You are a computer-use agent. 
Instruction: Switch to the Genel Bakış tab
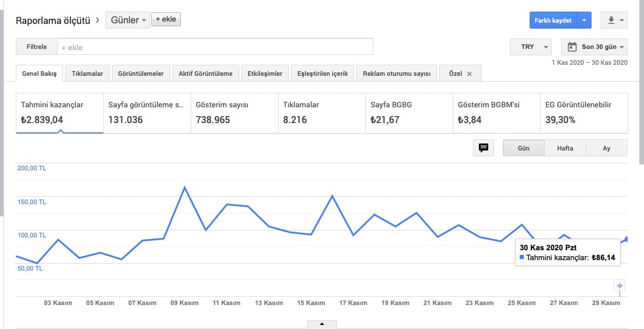[40, 73]
